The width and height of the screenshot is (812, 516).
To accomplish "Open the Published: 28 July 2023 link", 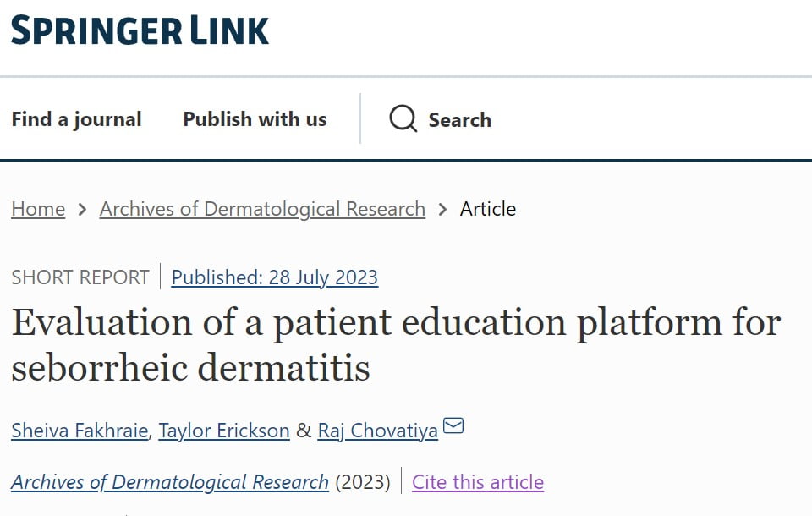I will click(274, 277).
